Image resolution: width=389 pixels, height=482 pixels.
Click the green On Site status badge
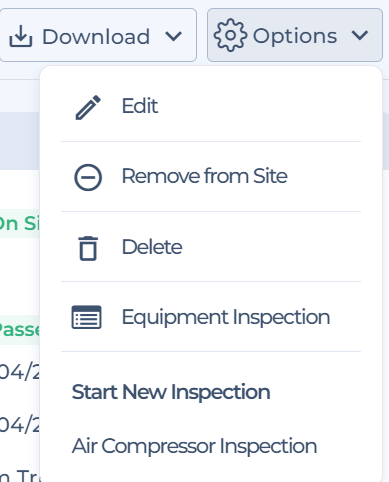(20, 223)
